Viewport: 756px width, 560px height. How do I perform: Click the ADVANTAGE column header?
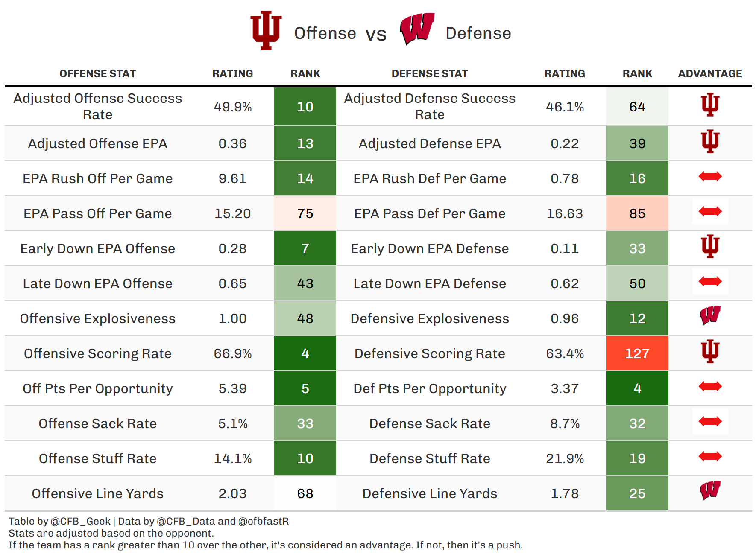(710, 74)
